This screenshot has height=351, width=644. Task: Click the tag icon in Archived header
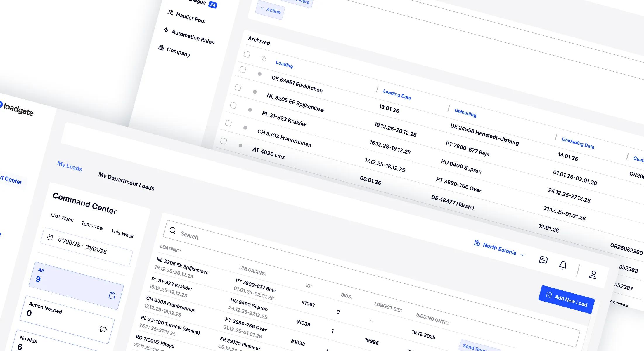pos(264,59)
